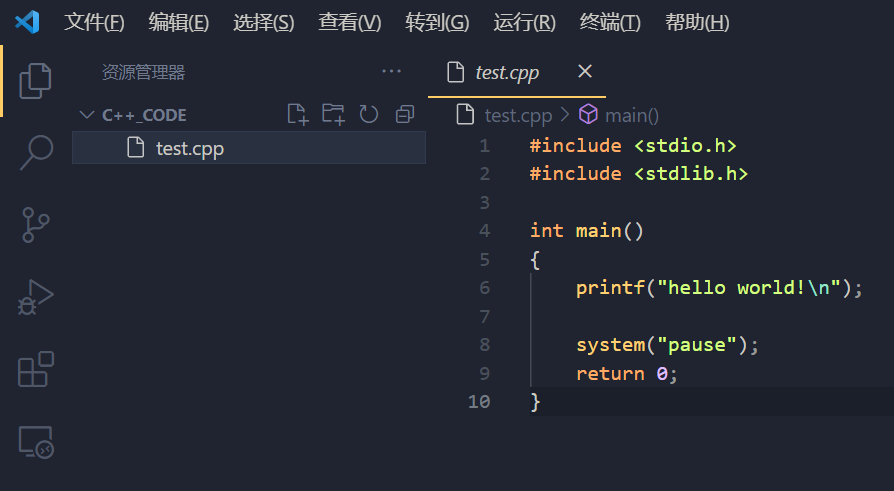
Task: Click file icon beside test.cpp in explorer
Action: tap(136, 147)
